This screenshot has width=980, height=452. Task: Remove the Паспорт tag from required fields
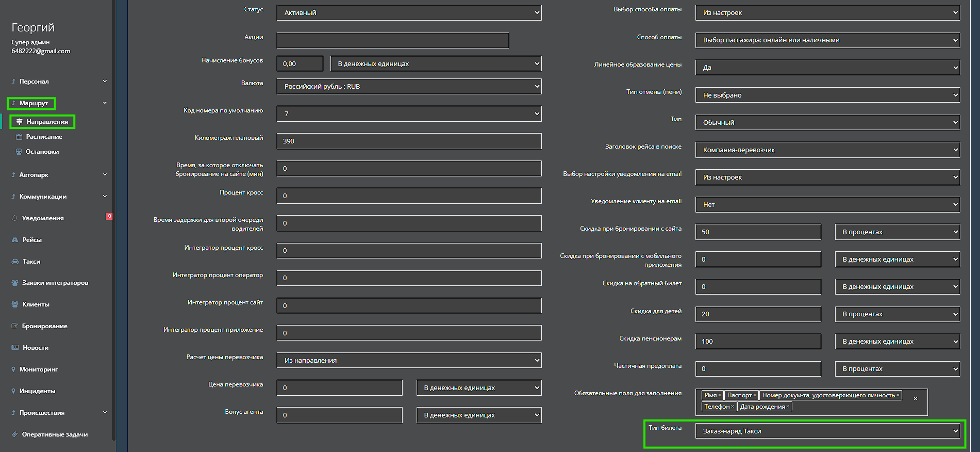click(x=755, y=395)
